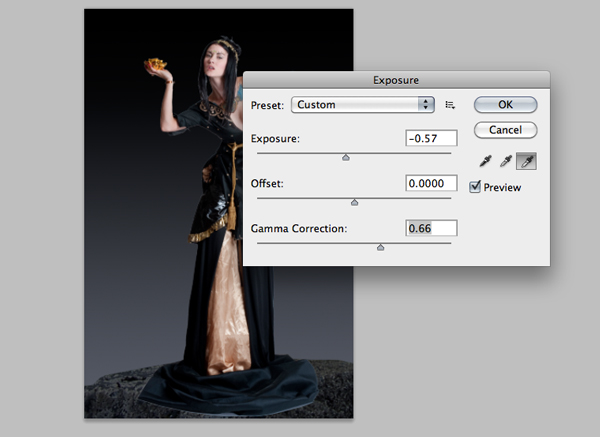The height and width of the screenshot is (437, 600).
Task: Select the black point eyedropper
Action: (485, 161)
